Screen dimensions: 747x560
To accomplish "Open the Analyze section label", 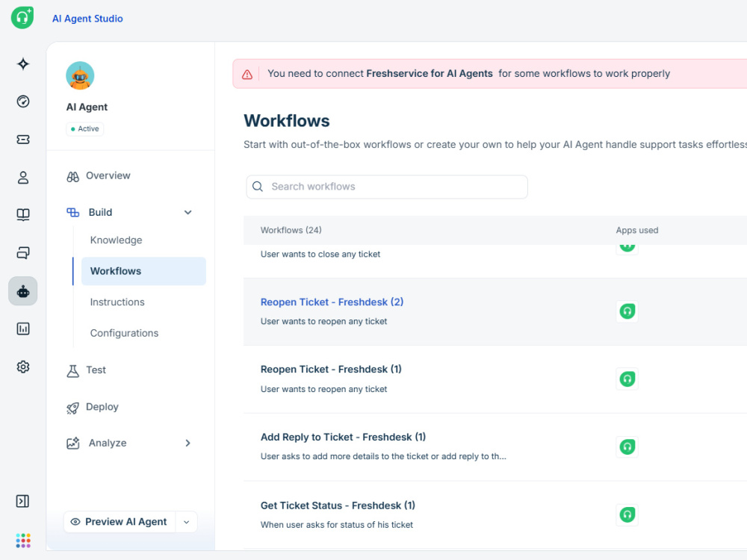I will click(108, 444).
